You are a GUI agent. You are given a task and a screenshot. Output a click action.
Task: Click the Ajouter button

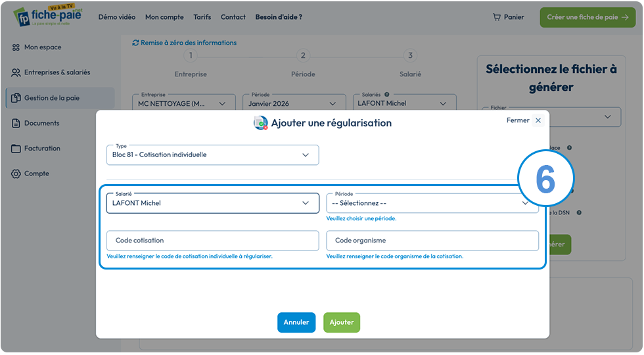click(342, 323)
